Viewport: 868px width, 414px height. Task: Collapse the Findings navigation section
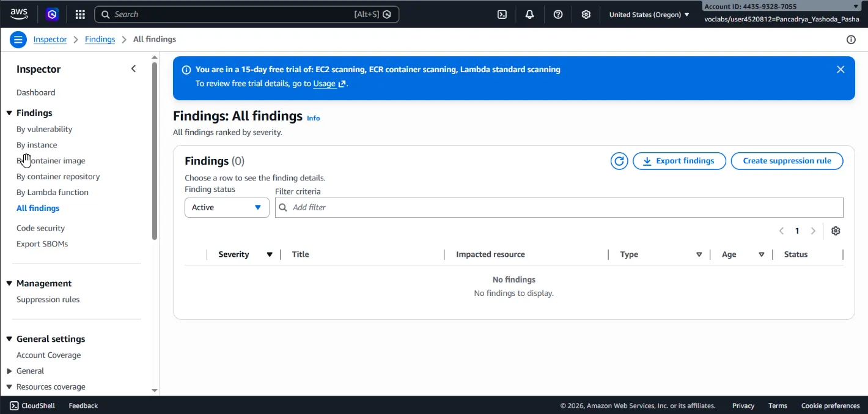(9, 113)
